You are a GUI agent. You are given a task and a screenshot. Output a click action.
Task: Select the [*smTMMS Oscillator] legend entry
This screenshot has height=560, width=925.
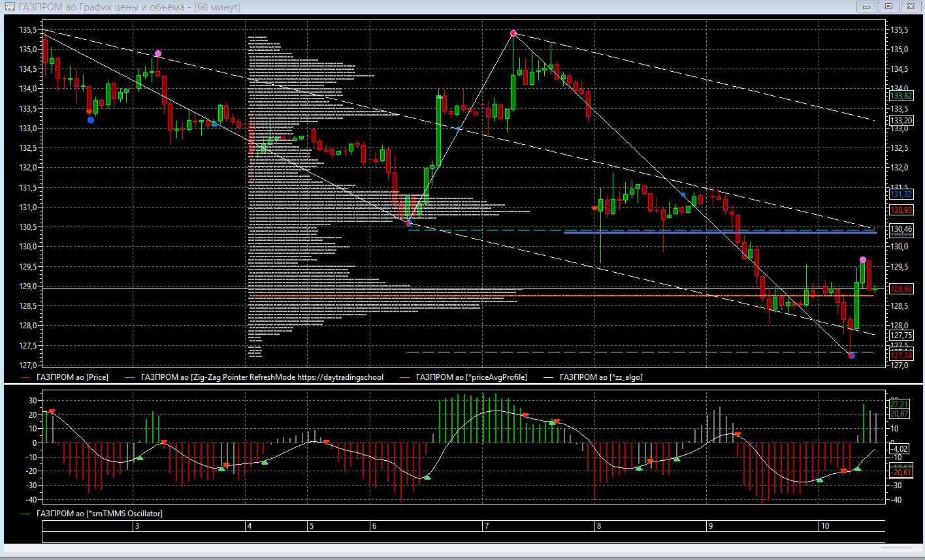[99, 514]
